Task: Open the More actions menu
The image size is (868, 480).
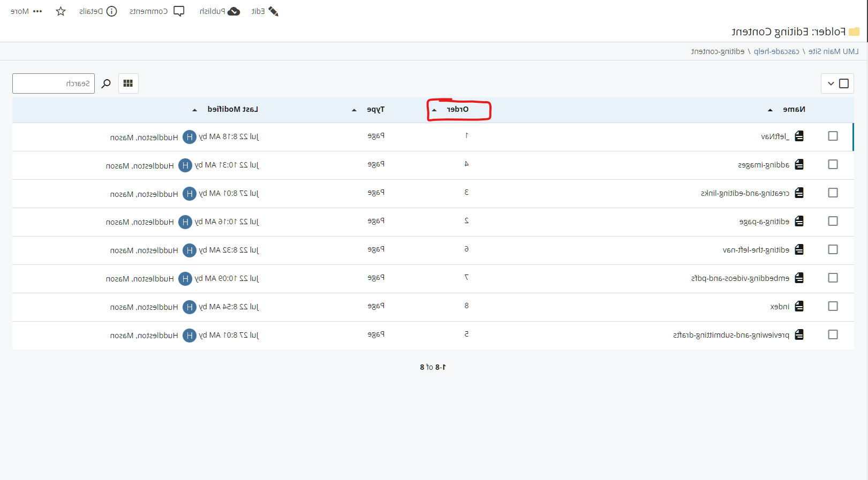Action: pos(26,11)
